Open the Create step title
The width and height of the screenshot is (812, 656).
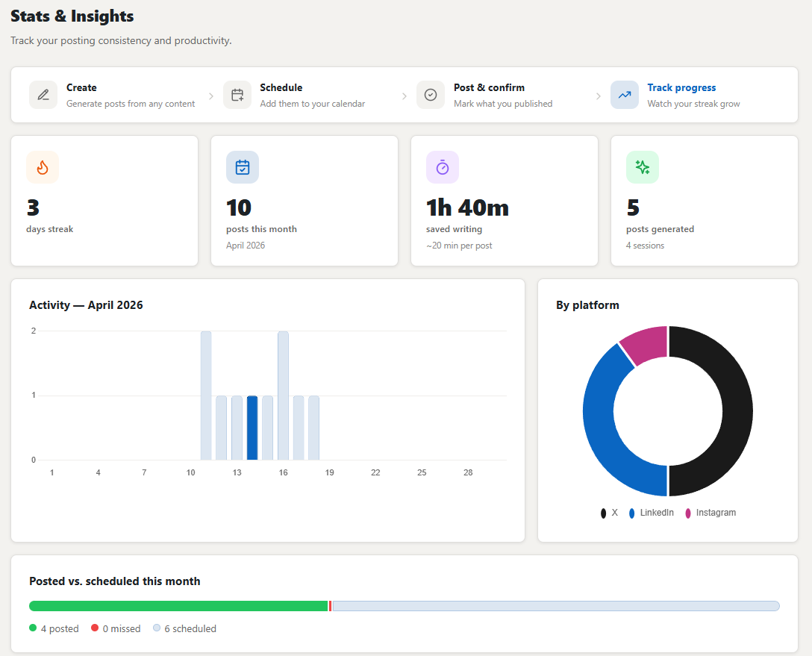tap(81, 87)
